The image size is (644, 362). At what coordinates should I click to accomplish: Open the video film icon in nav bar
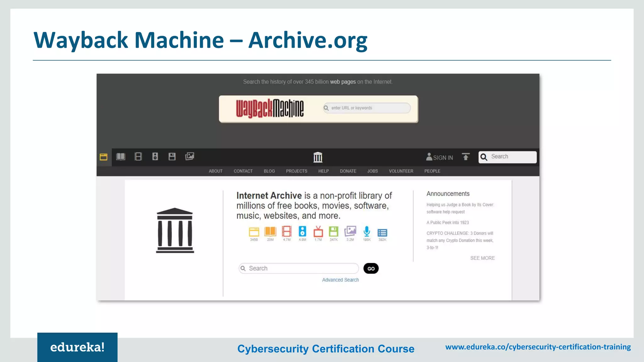click(x=138, y=156)
